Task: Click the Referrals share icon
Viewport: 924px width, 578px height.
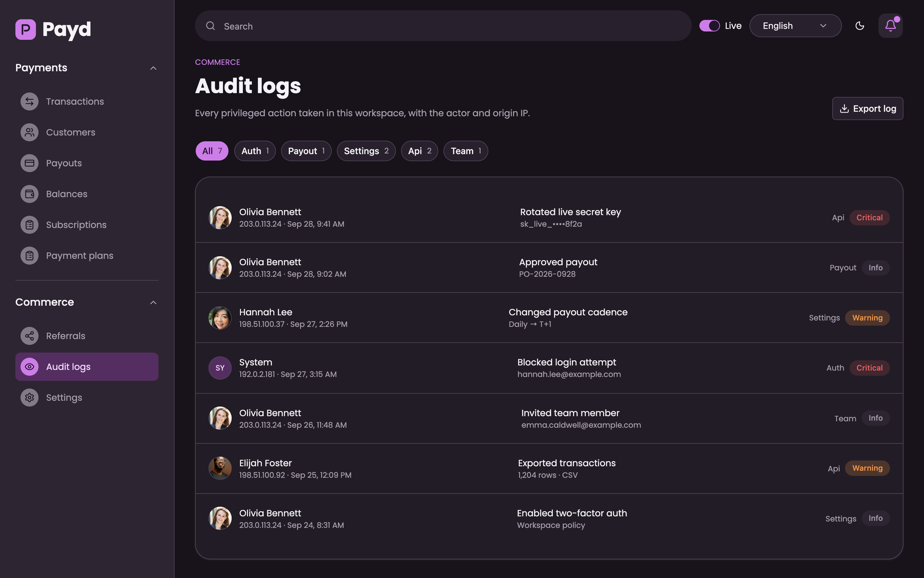Action: click(x=30, y=336)
